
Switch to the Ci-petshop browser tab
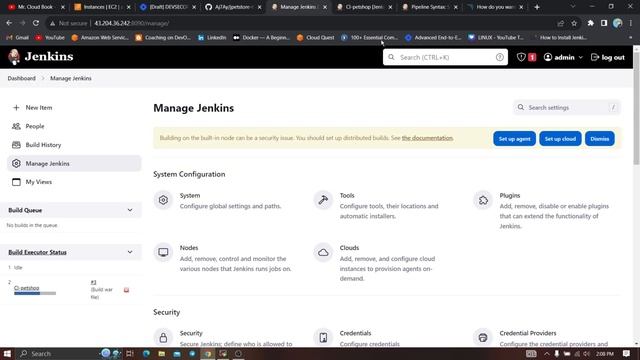[x=363, y=7]
